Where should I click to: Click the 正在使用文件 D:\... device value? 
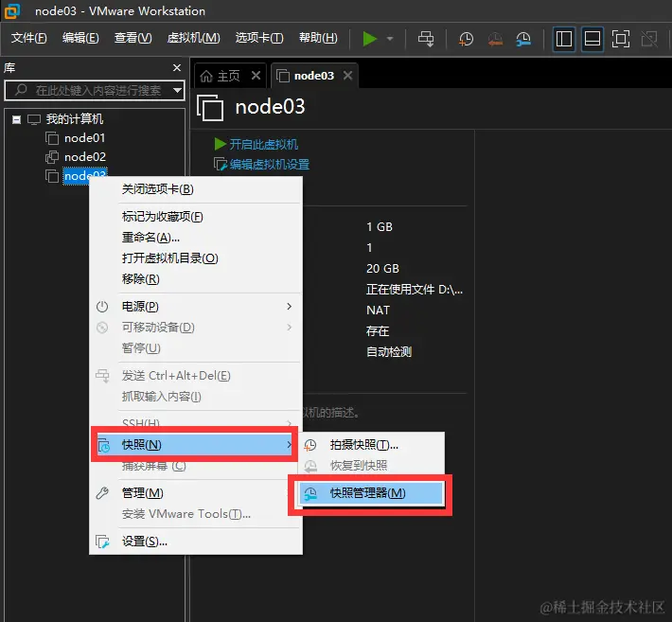pos(415,290)
